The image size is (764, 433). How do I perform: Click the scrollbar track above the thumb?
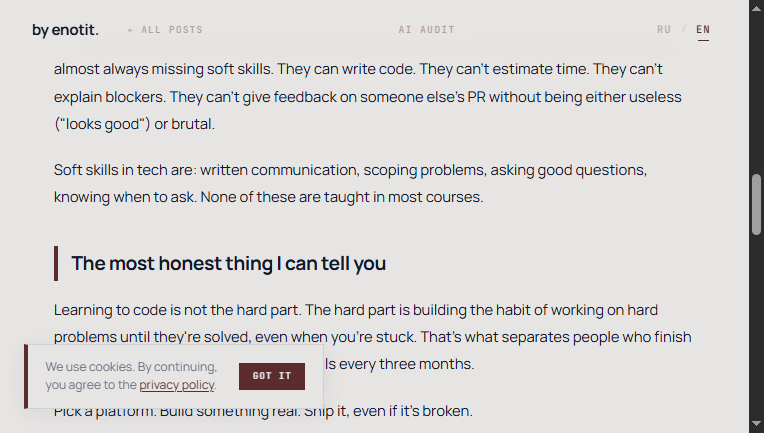click(756, 90)
